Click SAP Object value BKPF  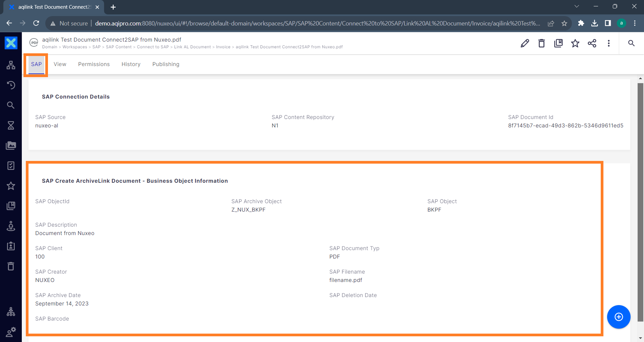[434, 210]
